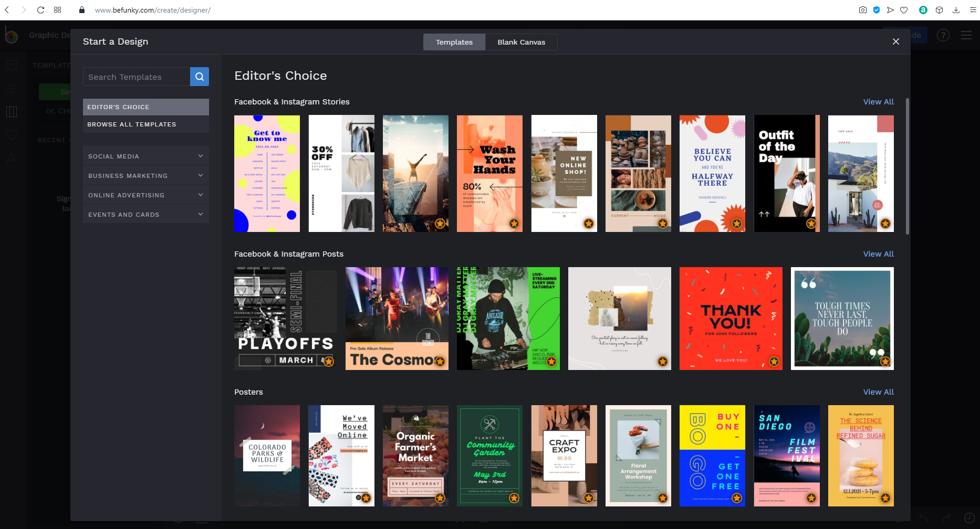
Task: Open the browser downloads icon
Action: [956, 10]
